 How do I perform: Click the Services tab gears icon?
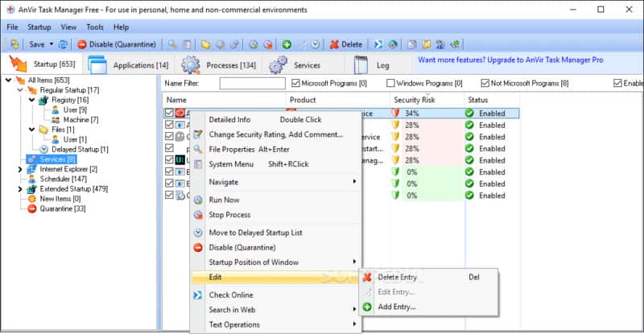coord(278,65)
